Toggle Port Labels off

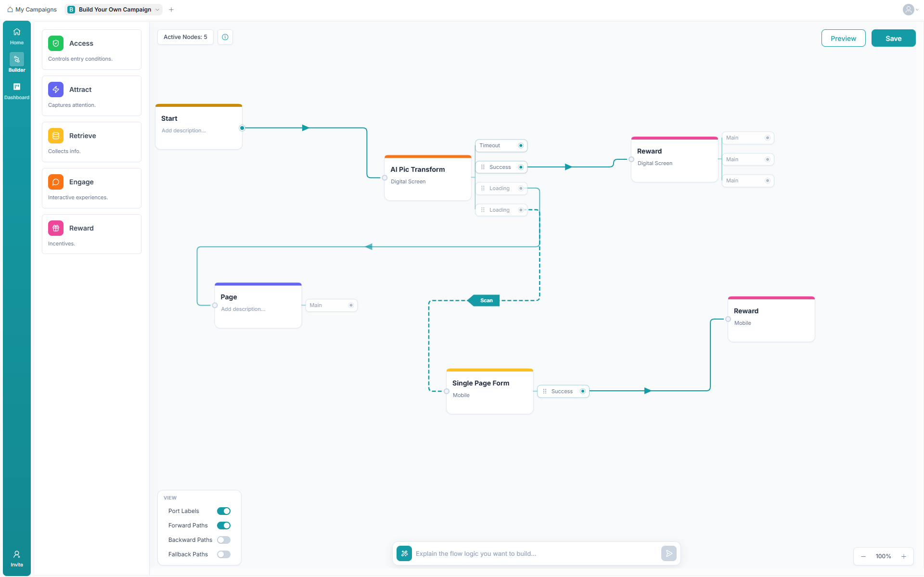point(224,511)
